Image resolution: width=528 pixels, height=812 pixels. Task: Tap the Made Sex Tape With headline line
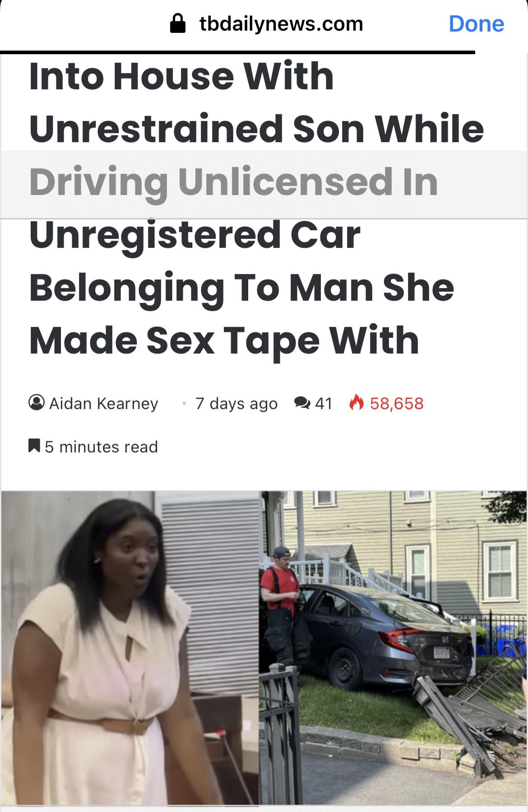pyautogui.click(x=224, y=341)
